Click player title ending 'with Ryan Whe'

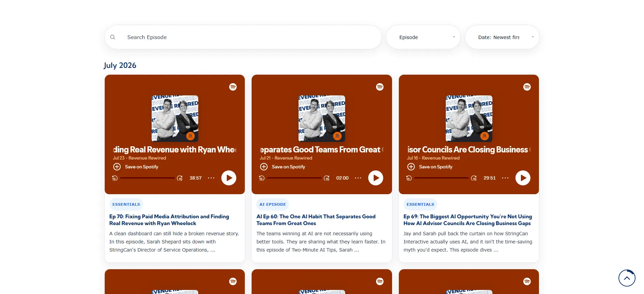175,150
